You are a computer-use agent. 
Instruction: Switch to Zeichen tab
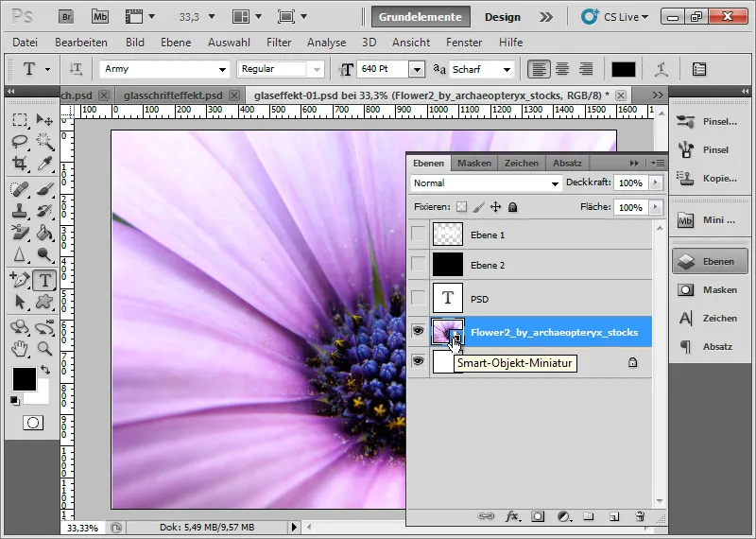522,163
